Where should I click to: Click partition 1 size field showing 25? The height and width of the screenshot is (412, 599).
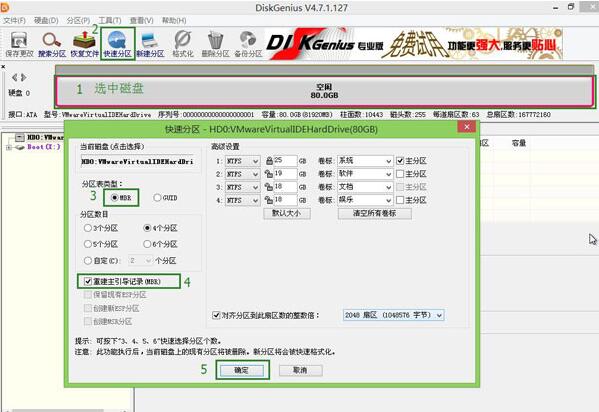(x=285, y=161)
